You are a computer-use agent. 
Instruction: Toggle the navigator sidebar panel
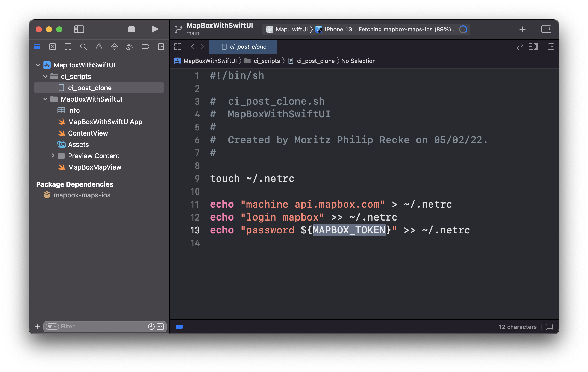[x=79, y=29]
